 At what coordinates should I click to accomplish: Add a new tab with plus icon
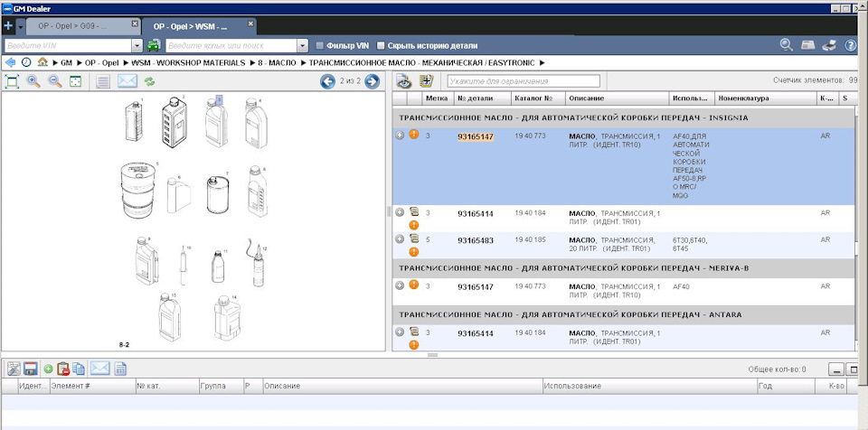(8, 25)
